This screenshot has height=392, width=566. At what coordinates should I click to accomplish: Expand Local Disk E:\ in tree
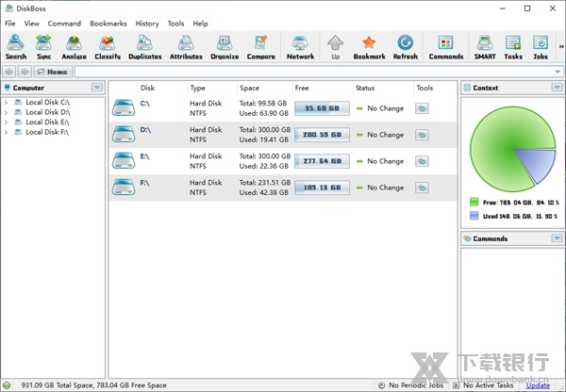click(7, 122)
